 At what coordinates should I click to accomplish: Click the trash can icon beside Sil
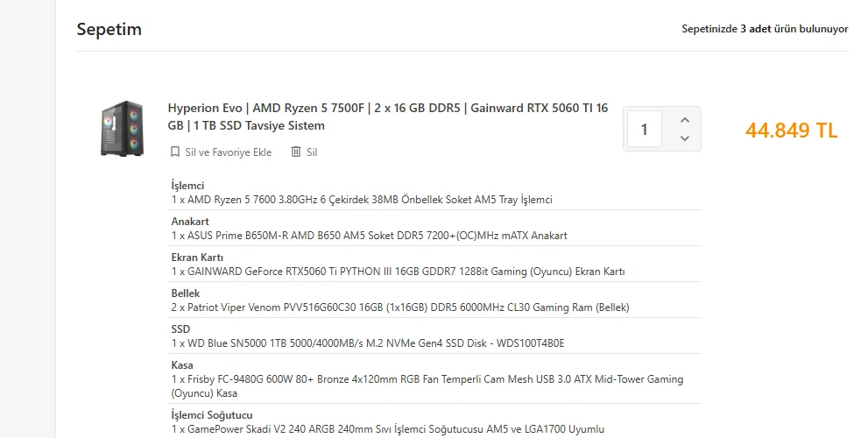tap(296, 152)
